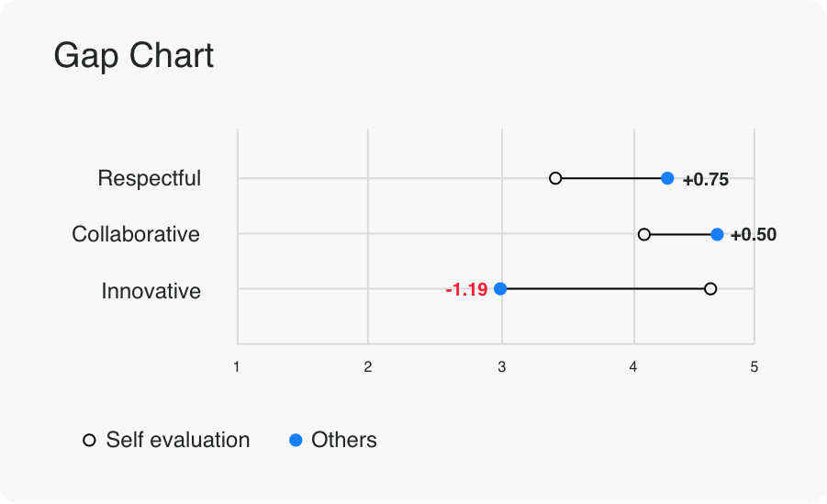Click the Respectful Others blue dot

(x=667, y=178)
